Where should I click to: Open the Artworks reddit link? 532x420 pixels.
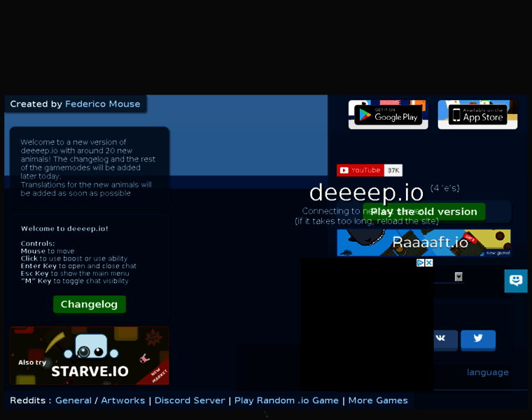122,400
